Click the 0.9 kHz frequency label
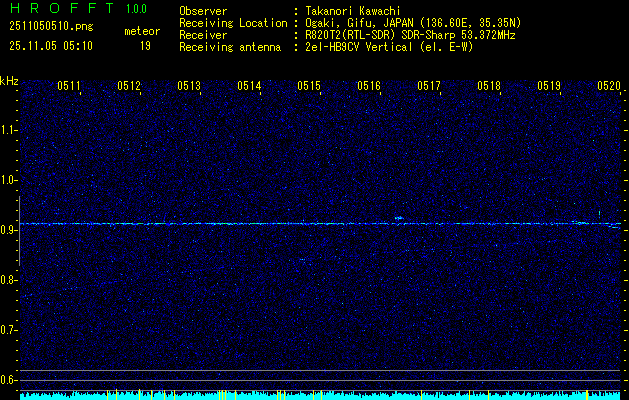Screen dimensions: 629x400 (x=8, y=230)
